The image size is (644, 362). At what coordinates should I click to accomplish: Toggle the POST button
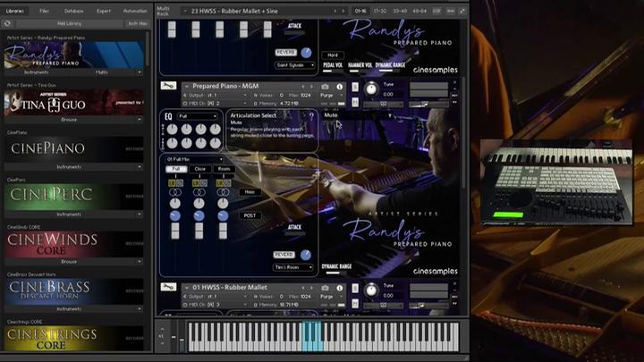(x=250, y=215)
